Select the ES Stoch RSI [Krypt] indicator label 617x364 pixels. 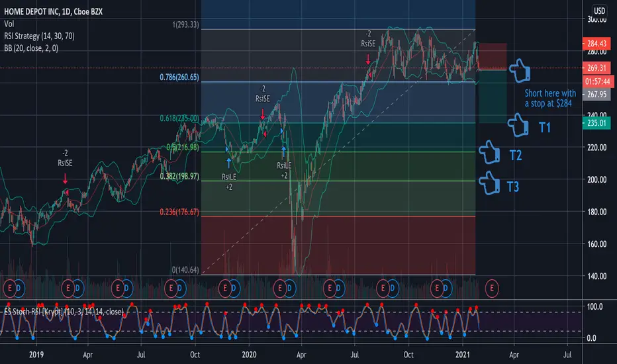coord(64,312)
